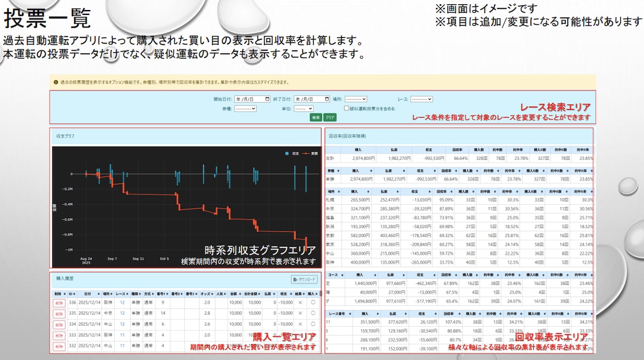Click the クリア clear button

[330, 117]
